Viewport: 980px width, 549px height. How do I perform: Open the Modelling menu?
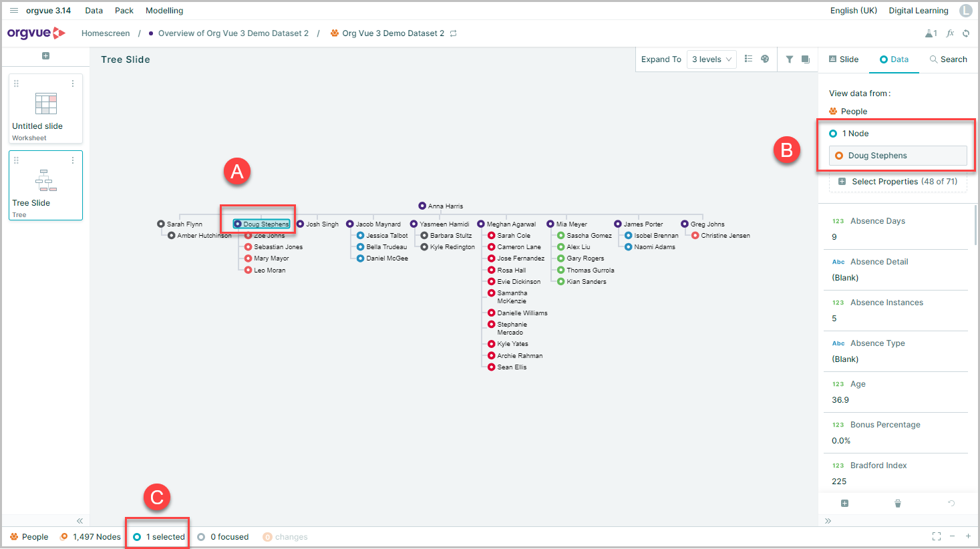(164, 11)
